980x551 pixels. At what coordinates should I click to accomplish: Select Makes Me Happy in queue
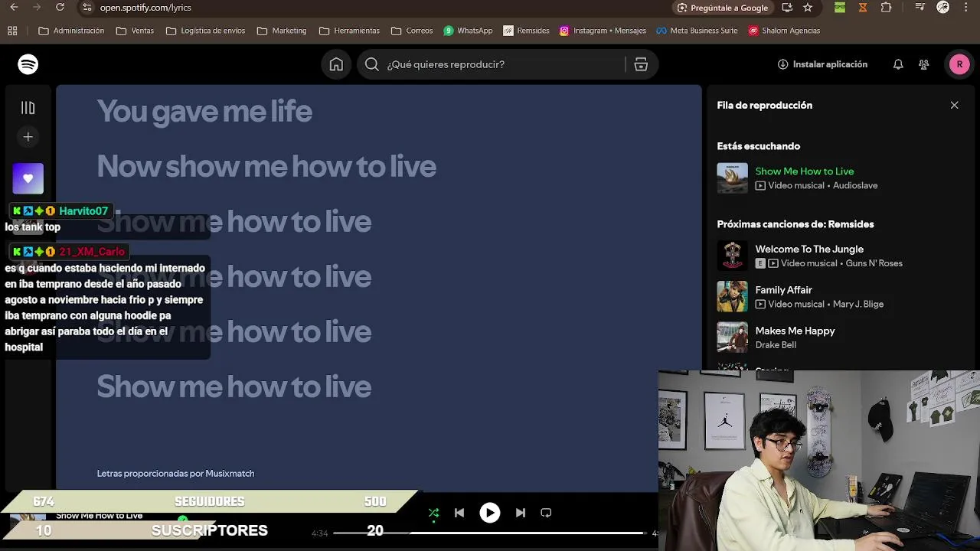pos(795,331)
